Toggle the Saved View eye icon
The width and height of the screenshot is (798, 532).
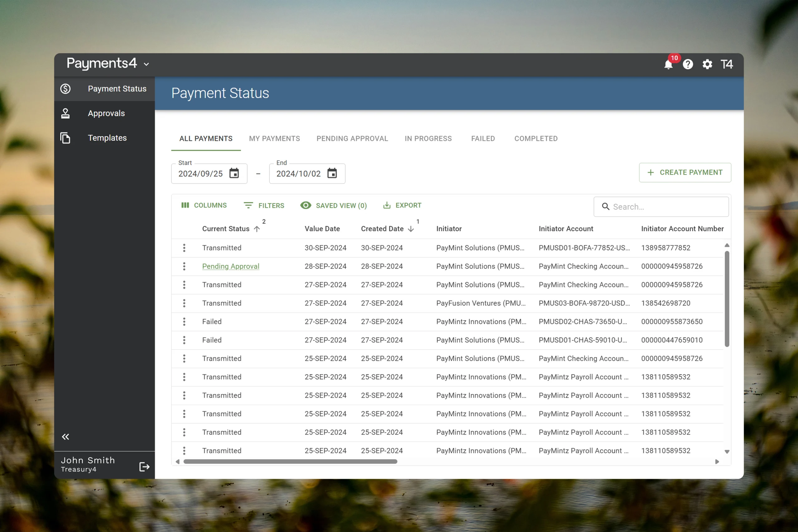tap(306, 205)
